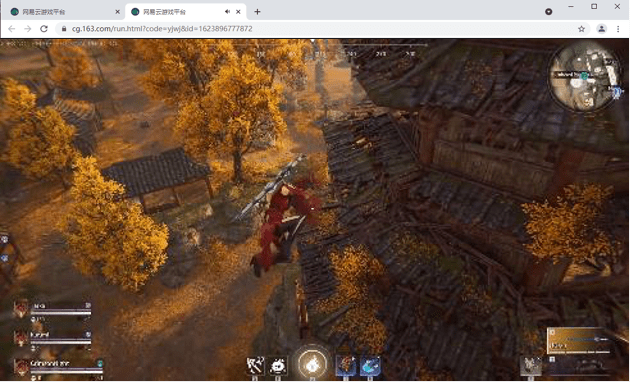Reload the cloud game page
The width and height of the screenshot is (630, 382).
[x=44, y=29]
